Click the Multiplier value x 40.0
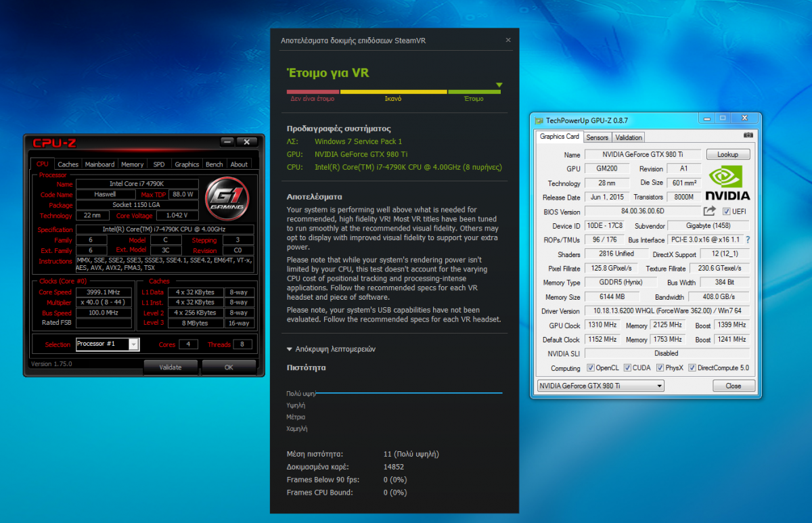The width and height of the screenshot is (812, 523). 104,302
